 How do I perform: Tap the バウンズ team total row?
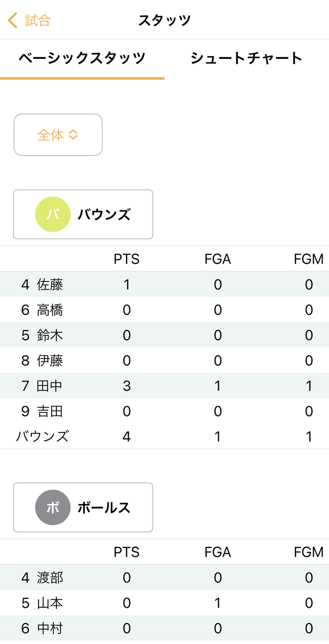[164, 436]
